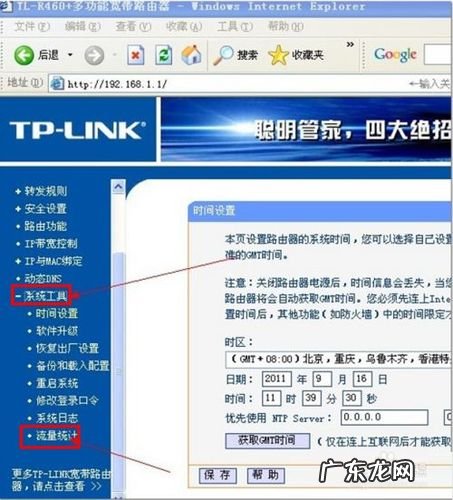Select 重启系统 in the sidebar
The image size is (453, 500).
[53, 383]
